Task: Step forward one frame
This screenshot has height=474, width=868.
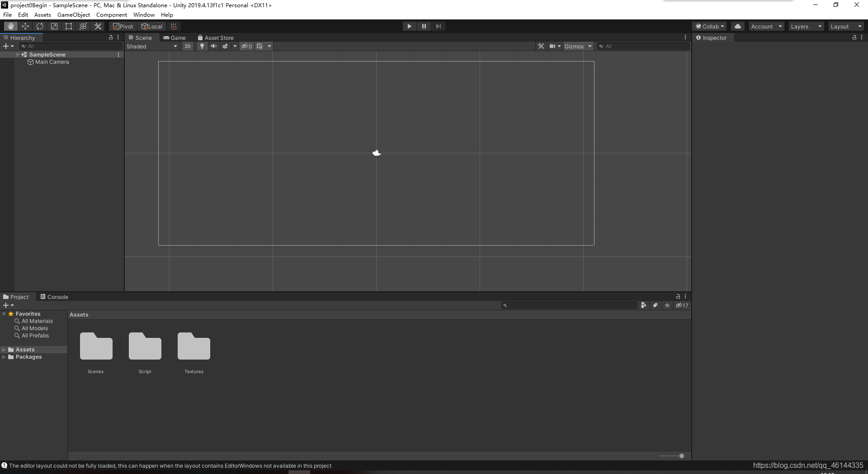Action: point(439,26)
